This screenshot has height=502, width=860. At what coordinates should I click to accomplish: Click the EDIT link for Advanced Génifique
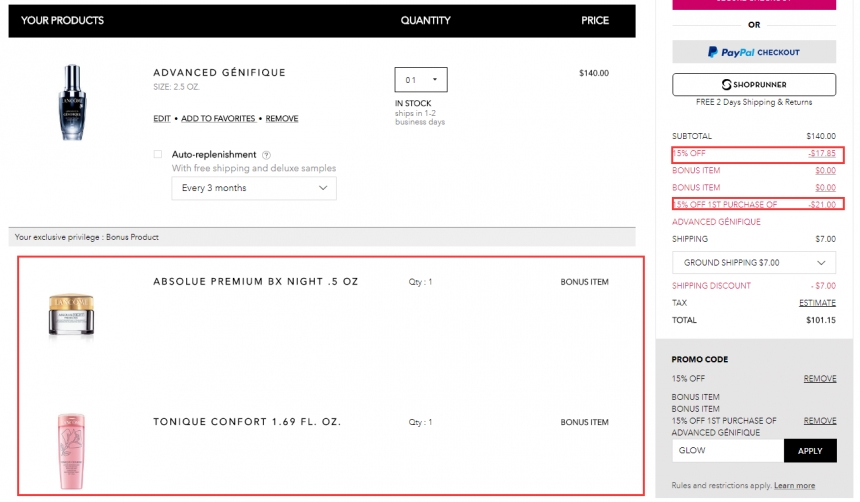pyautogui.click(x=162, y=119)
